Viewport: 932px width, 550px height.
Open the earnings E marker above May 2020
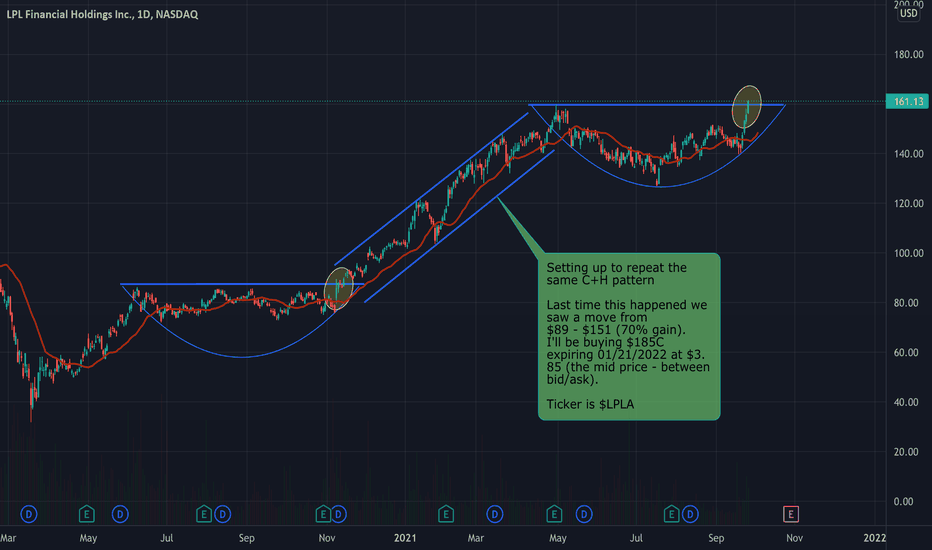pos(86,514)
